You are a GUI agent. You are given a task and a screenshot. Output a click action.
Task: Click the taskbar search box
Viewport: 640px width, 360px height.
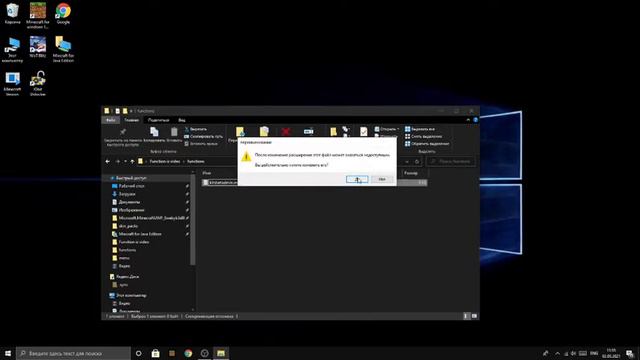pyautogui.click(x=73, y=353)
